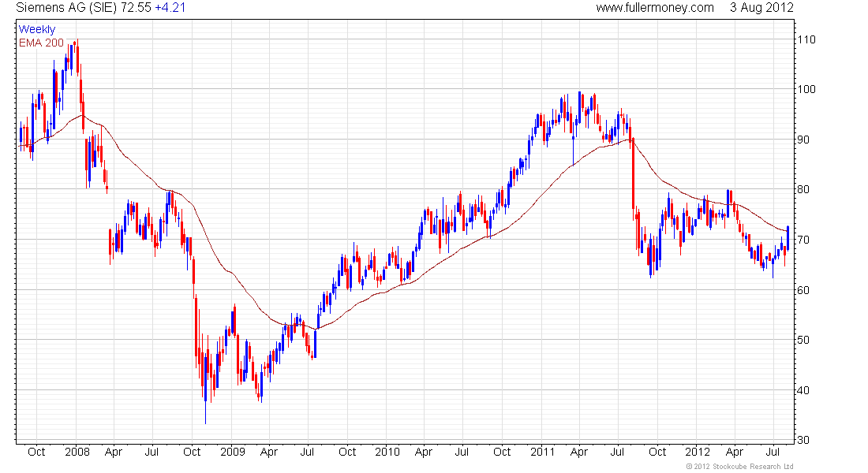
Task: Open the www.fullermoney.com link text
Action: click(655, 8)
